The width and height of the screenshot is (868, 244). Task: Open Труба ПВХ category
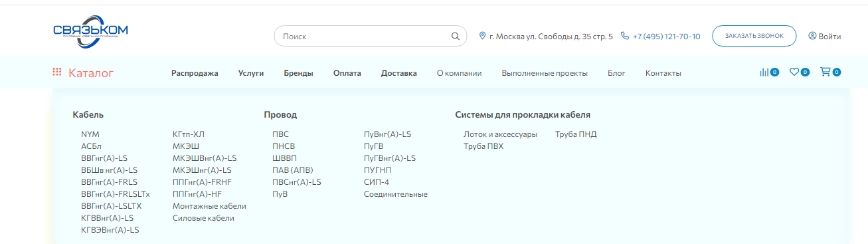click(483, 146)
